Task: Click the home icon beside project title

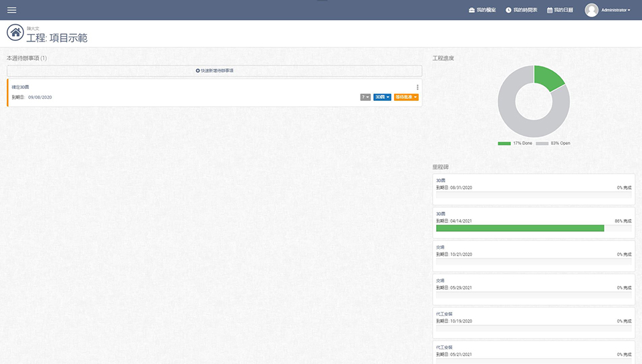Action: coord(15,33)
